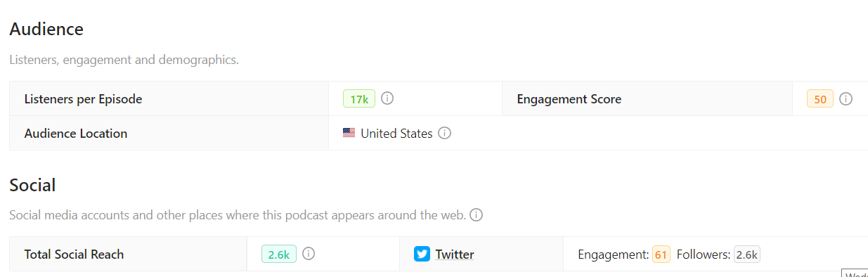Click the United States location text
Viewport: 868px width, 277px height.
396,134
